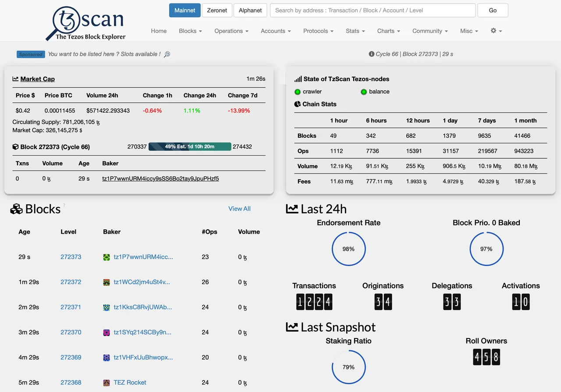Click the Sponsored badge
This screenshot has width=561, height=392.
click(31, 54)
